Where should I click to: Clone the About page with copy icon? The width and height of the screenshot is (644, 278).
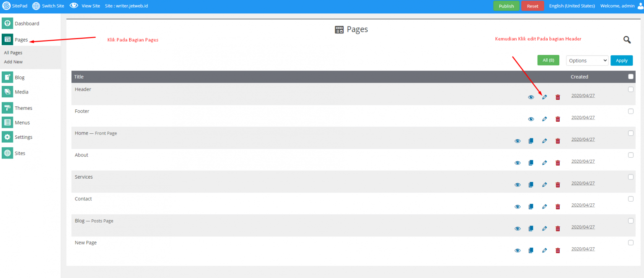[x=531, y=163]
